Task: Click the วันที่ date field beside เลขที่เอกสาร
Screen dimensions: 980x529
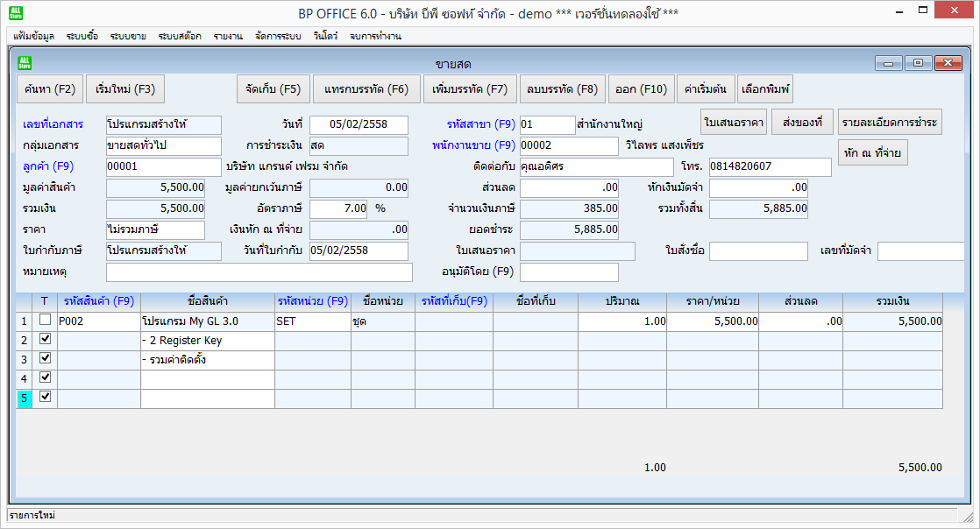Action: 359,125
